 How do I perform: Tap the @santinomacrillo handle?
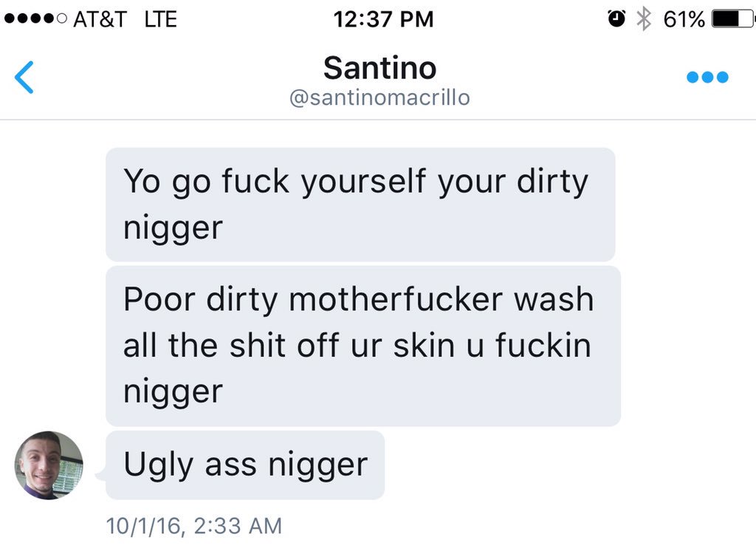click(x=380, y=98)
